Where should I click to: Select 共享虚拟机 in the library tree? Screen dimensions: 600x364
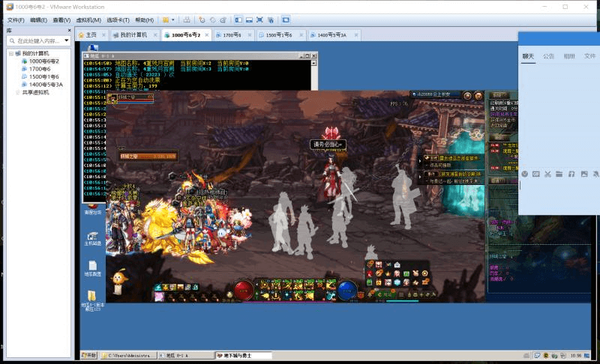coord(35,92)
